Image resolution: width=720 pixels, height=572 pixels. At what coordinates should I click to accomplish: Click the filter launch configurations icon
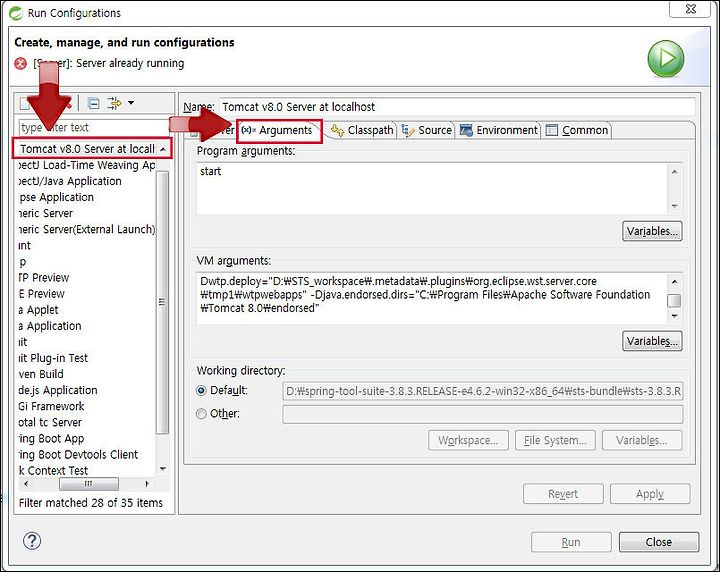pos(114,103)
